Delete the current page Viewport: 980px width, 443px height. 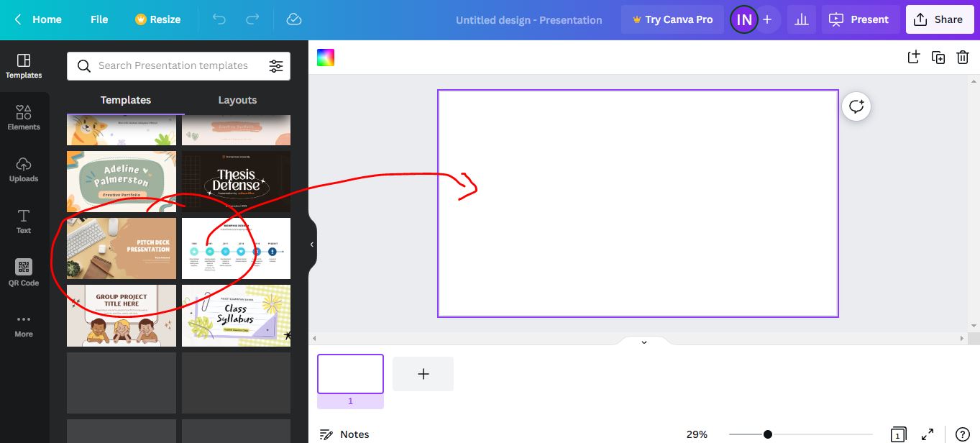(963, 57)
